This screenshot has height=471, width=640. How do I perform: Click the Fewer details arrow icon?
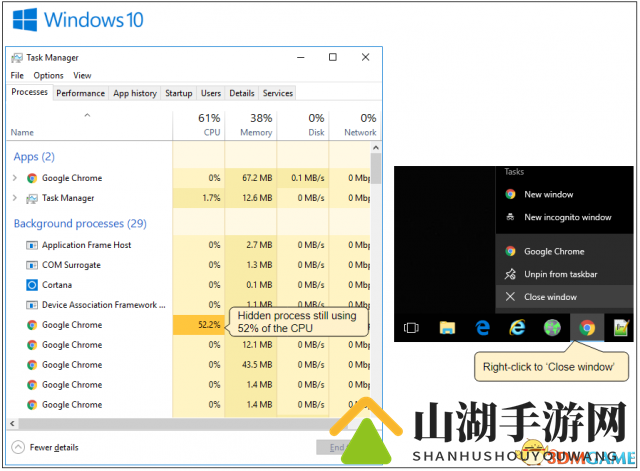[x=18, y=447]
